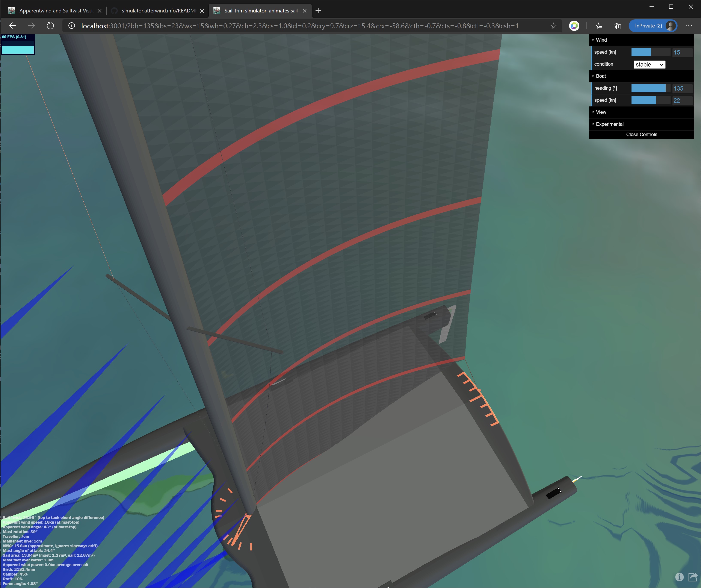Go back using browser back arrow
701x588 pixels.
coord(13,26)
